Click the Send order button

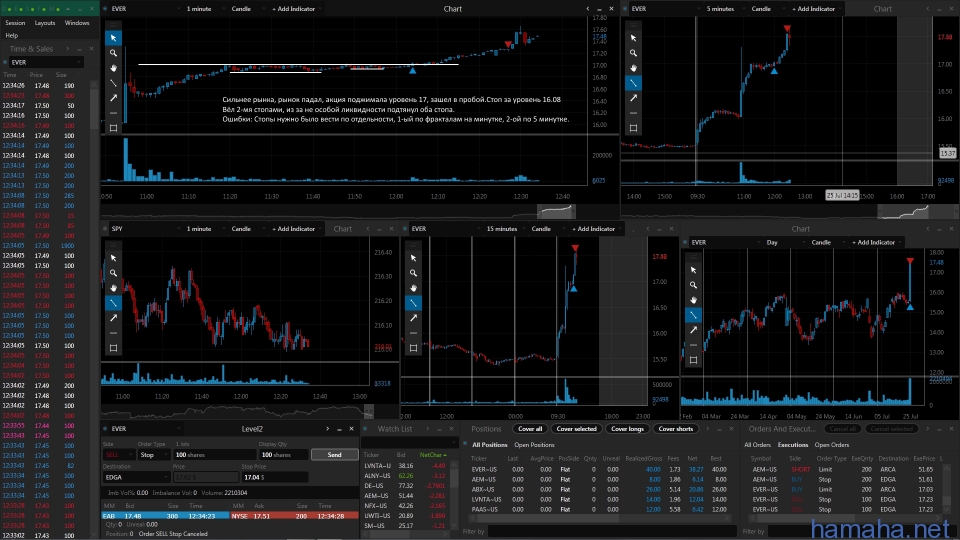[x=334, y=455]
